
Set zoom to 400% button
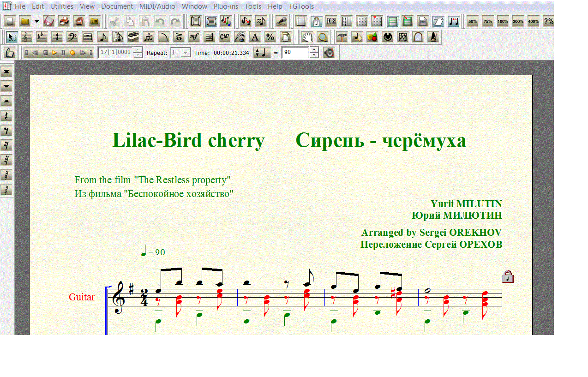click(533, 21)
